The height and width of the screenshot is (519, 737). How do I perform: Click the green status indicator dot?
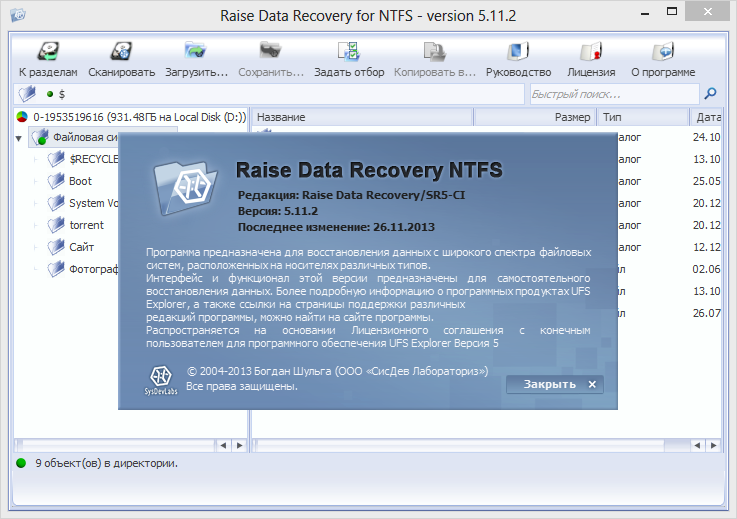21,464
